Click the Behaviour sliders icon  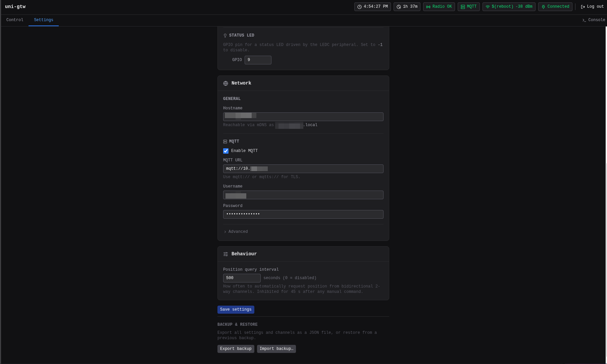click(225, 254)
